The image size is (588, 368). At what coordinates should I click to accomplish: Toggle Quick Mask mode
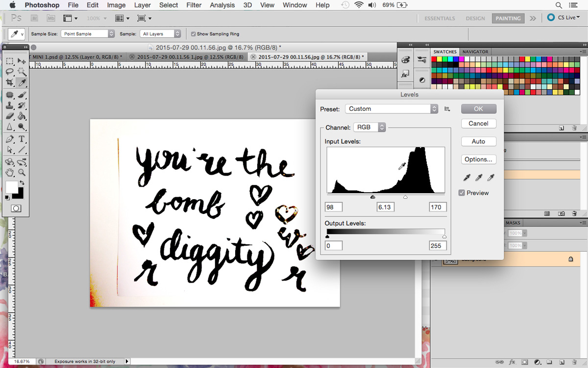pyautogui.click(x=16, y=209)
